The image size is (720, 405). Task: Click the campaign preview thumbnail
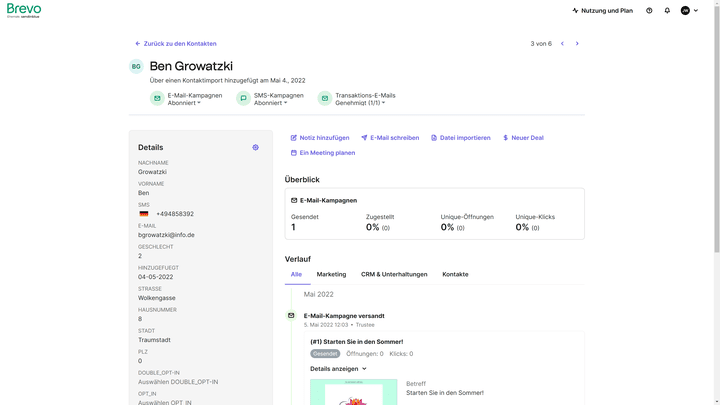pyautogui.click(x=354, y=392)
